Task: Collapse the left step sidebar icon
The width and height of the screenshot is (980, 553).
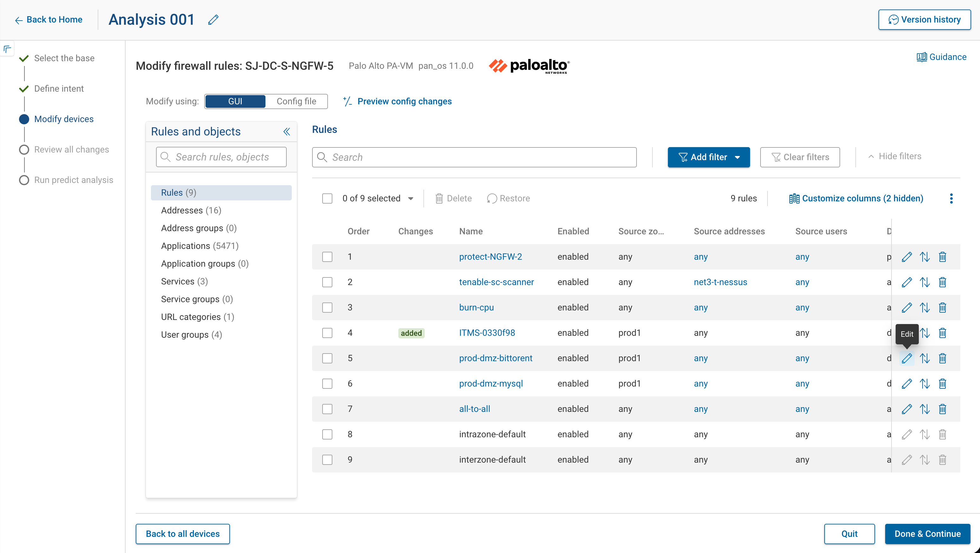Action: tap(7, 49)
